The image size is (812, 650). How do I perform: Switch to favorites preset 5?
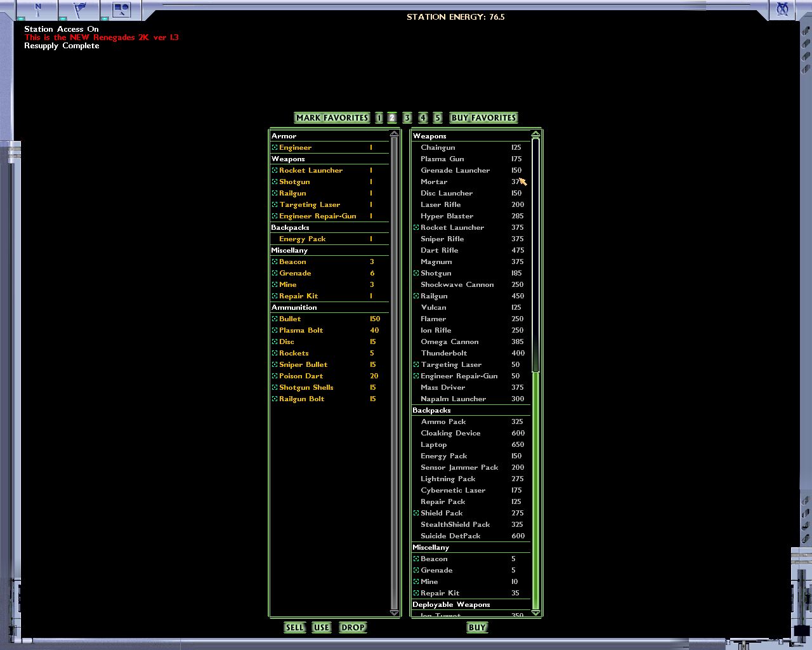438,117
